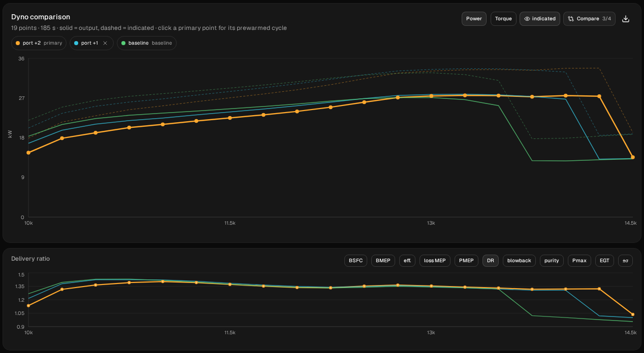Click the last primary point at 14.5k
Screen dimensions: 644x353
tap(632, 157)
